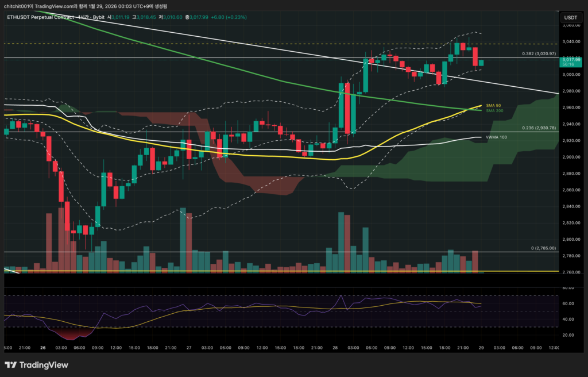The image size is (588, 377).
Task: Click the TradingView wordmark text
Action: [x=44, y=365]
